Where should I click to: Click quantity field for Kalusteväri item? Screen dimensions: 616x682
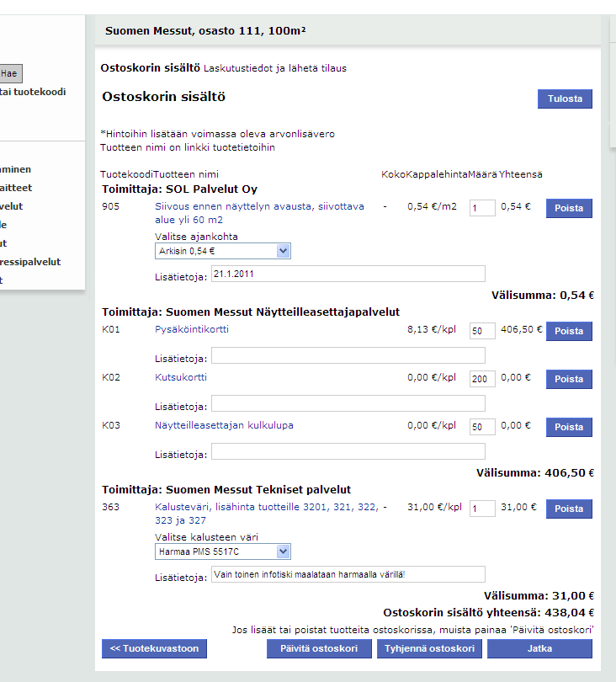[482, 509]
